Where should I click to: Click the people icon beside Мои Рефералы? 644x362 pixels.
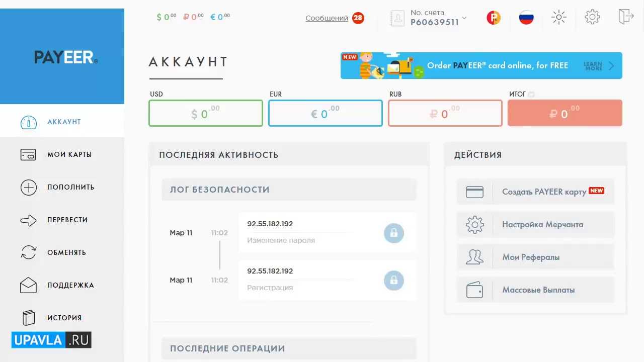point(474,257)
